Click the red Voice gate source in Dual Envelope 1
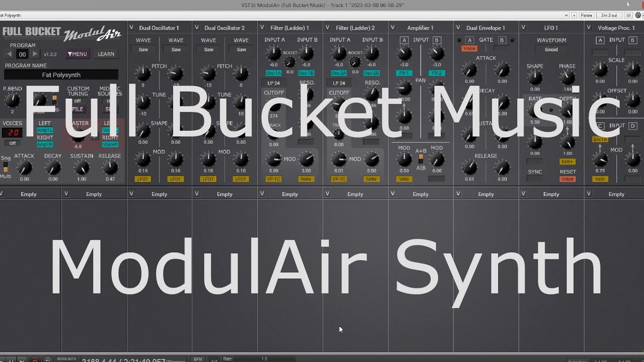The height and width of the screenshot is (362, 644). (469, 49)
